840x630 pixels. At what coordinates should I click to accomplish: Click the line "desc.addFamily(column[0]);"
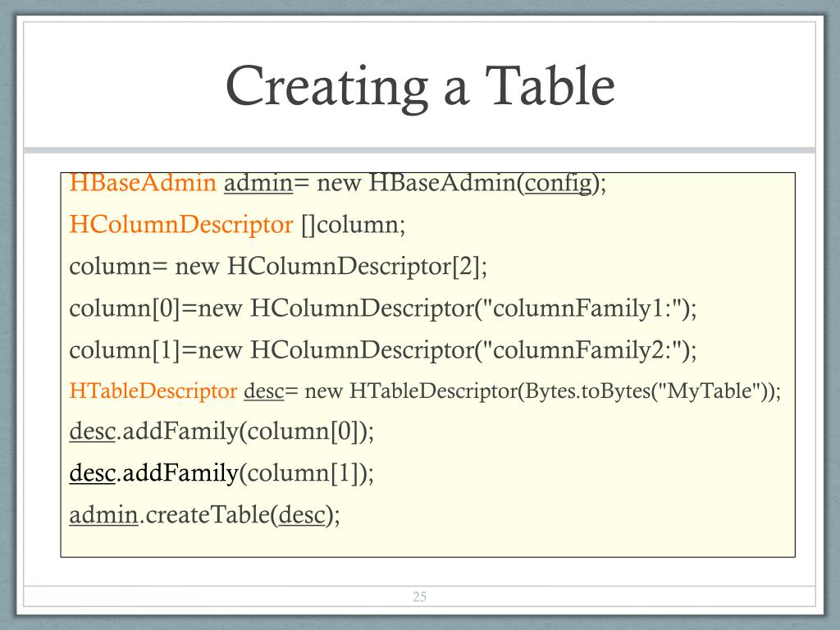point(221,431)
